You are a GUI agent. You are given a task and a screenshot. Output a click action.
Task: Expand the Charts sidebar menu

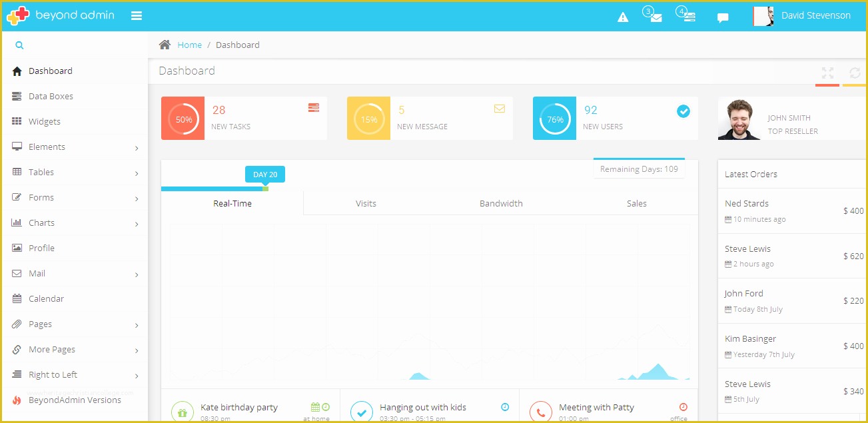[x=43, y=222]
